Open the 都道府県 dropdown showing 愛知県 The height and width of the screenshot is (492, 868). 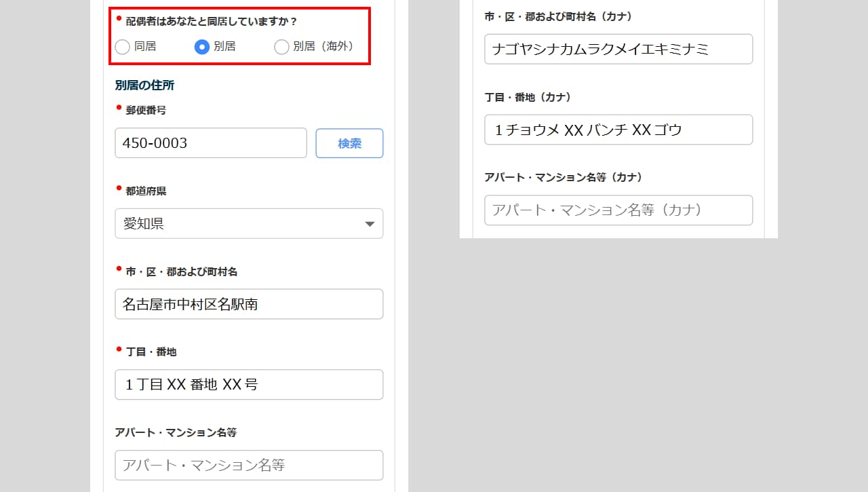(249, 223)
